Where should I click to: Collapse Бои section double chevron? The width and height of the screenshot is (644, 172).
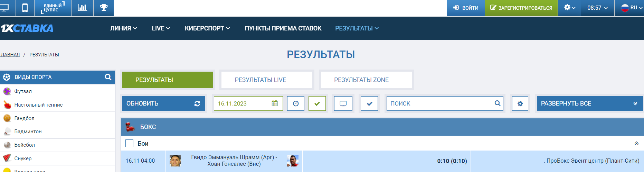click(636, 143)
